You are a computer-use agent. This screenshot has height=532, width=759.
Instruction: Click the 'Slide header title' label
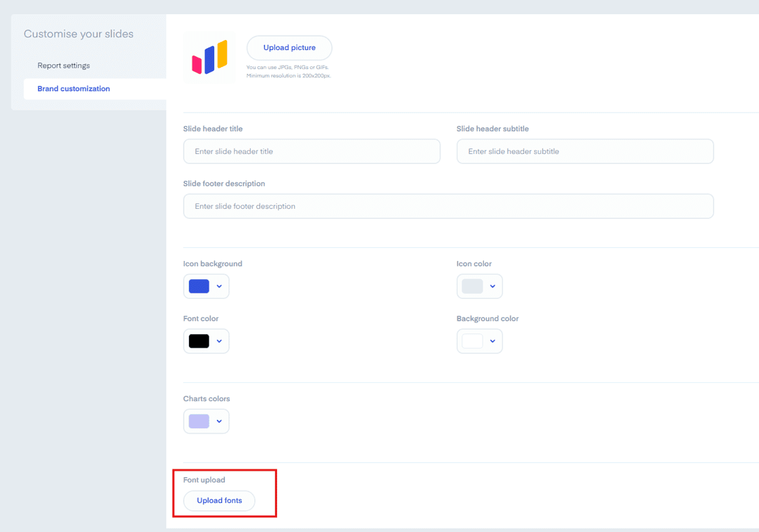[213, 129]
